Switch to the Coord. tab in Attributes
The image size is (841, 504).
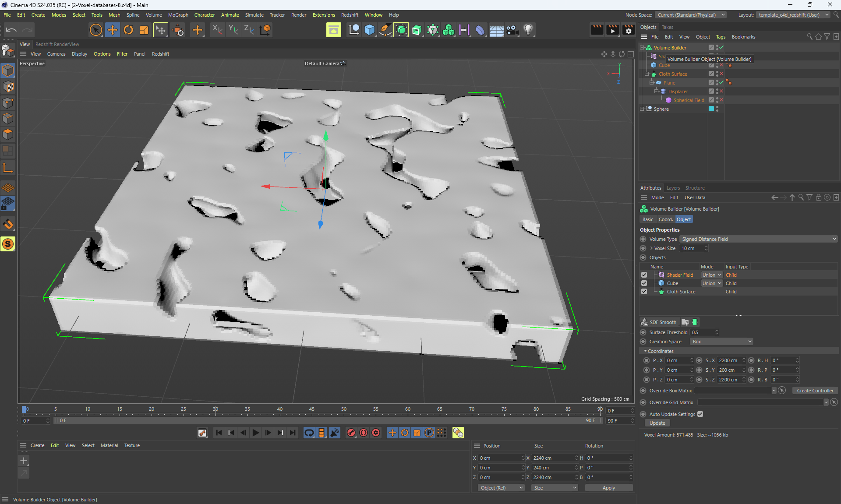pos(665,219)
